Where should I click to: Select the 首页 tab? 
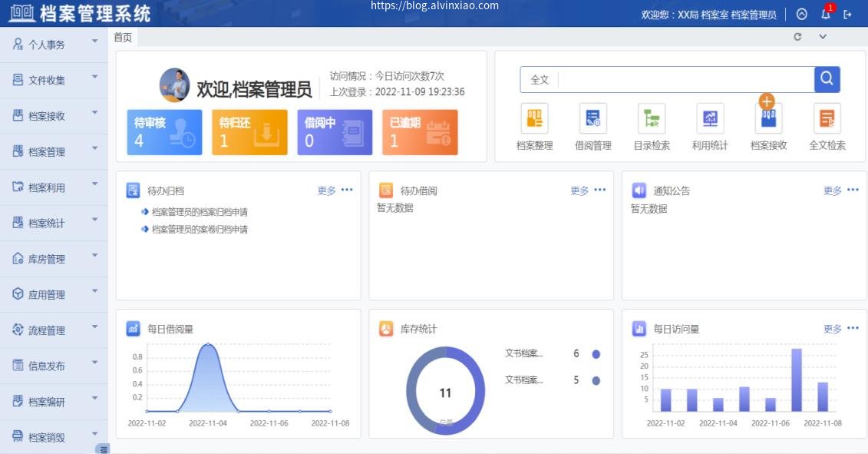point(123,37)
